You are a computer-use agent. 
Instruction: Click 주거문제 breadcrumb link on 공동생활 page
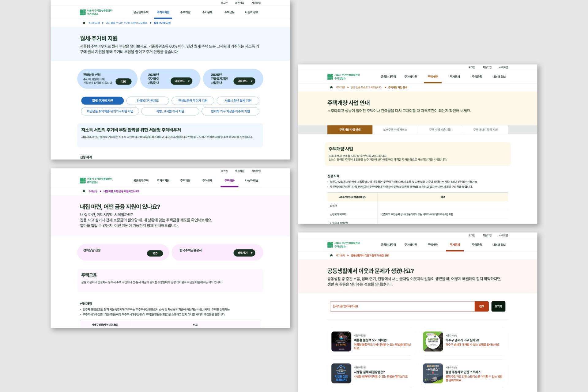[340, 256]
